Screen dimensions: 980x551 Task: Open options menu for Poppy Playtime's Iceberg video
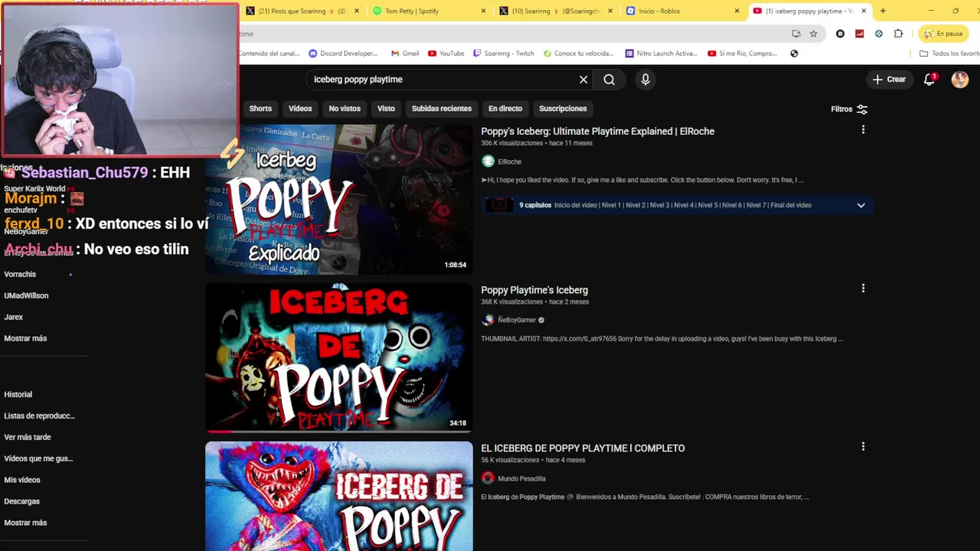click(x=863, y=289)
